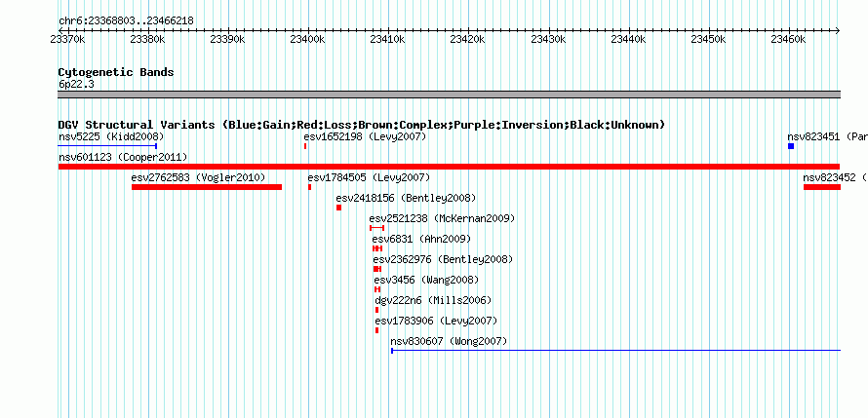Click the Cytogenetic Bands track title
The width and height of the screenshot is (868, 418).
click(x=116, y=72)
